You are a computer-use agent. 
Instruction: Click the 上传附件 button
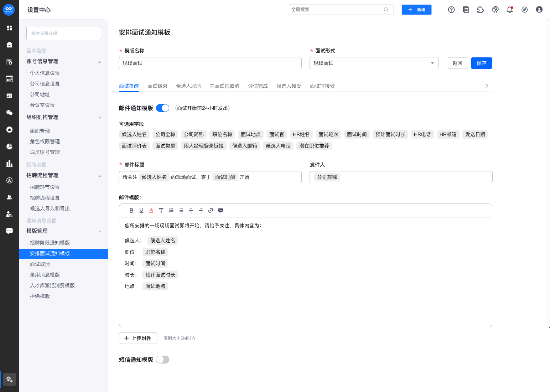point(138,338)
